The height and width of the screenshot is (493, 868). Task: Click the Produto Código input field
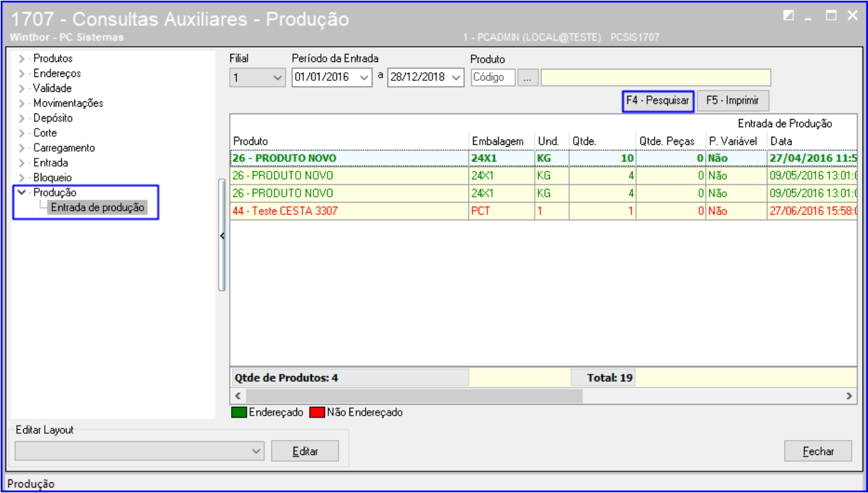493,78
